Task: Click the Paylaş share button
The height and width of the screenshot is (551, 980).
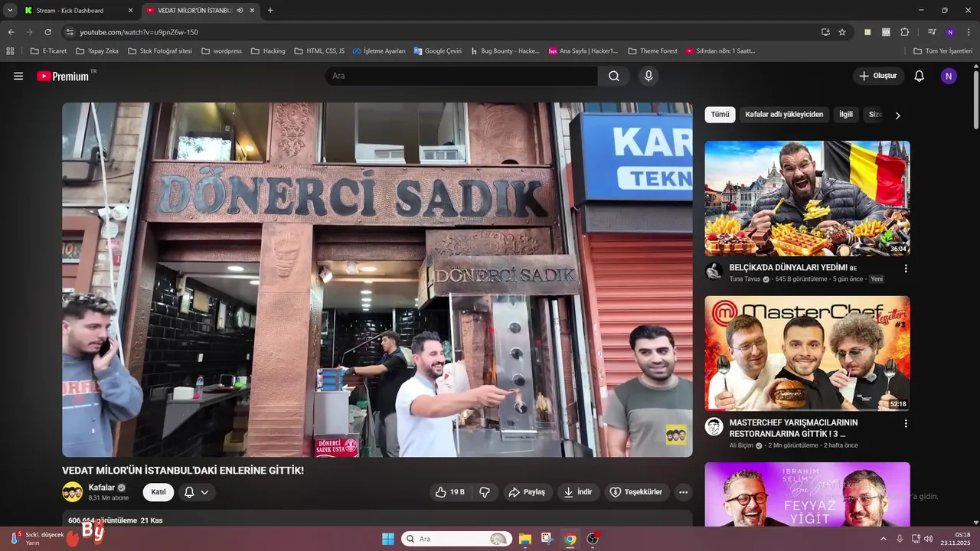Action: pyautogui.click(x=528, y=492)
